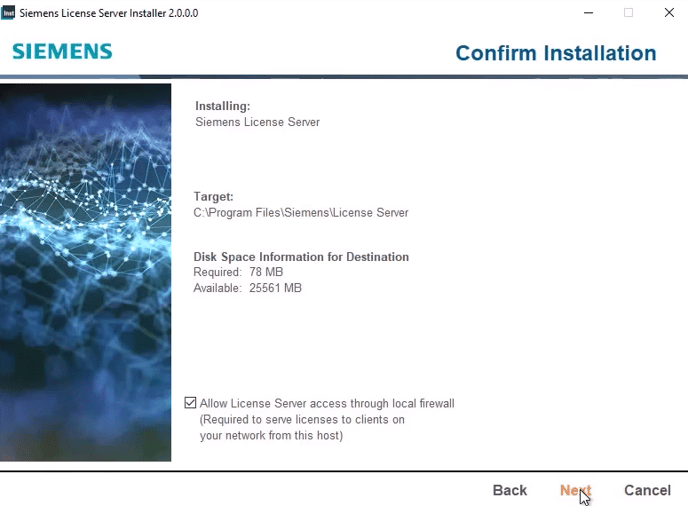Click the Confirm Installation heading
The image size is (688, 506).
[x=555, y=53]
